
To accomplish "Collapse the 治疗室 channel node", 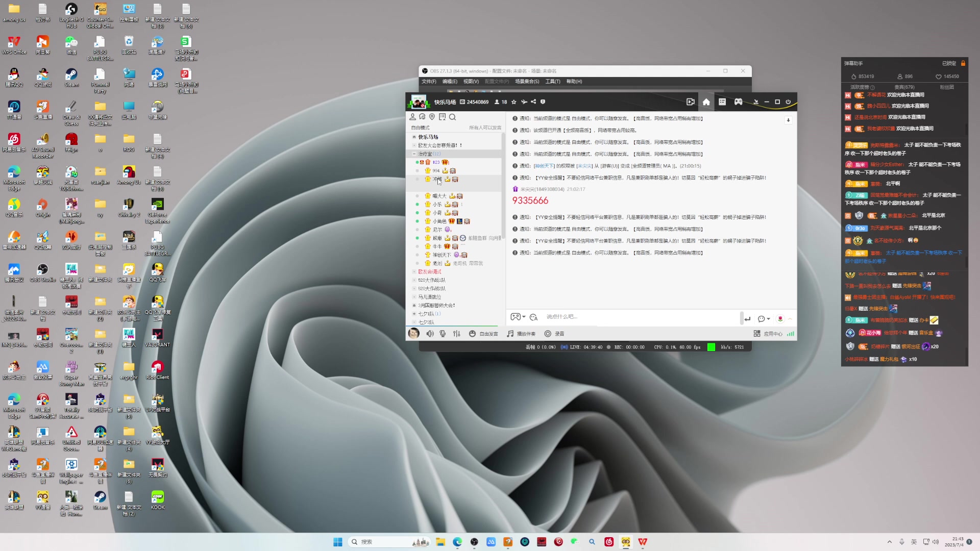I will click(x=414, y=154).
